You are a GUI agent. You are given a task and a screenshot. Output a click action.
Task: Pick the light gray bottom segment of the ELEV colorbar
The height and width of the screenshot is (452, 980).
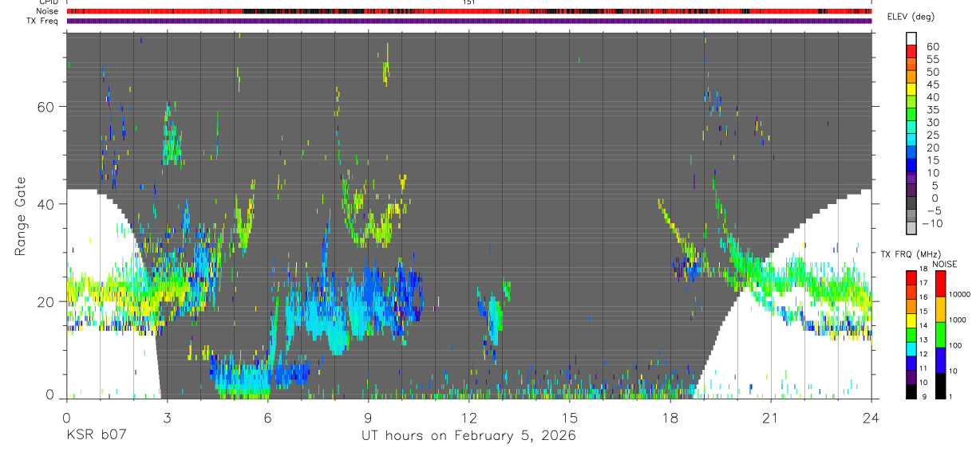(x=911, y=228)
